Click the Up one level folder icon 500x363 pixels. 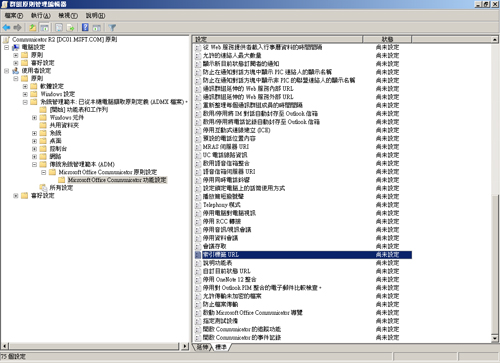coord(32,27)
